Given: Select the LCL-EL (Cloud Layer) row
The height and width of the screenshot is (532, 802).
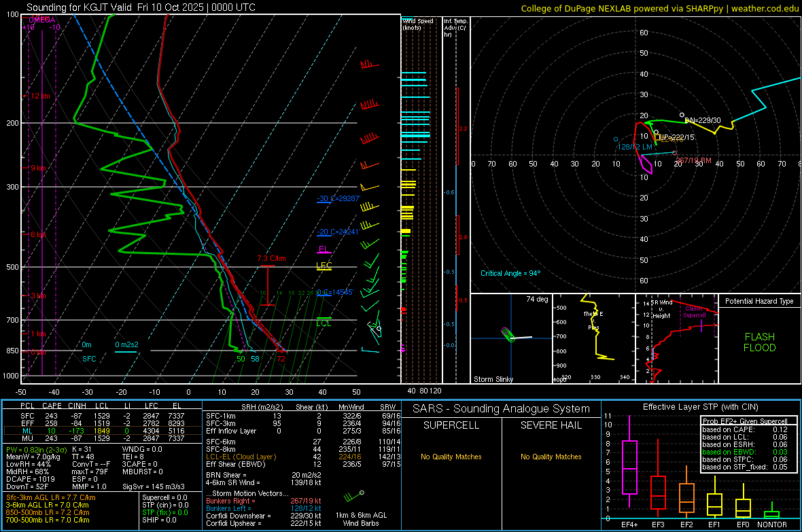Looking at the screenshot, I should (303, 457).
